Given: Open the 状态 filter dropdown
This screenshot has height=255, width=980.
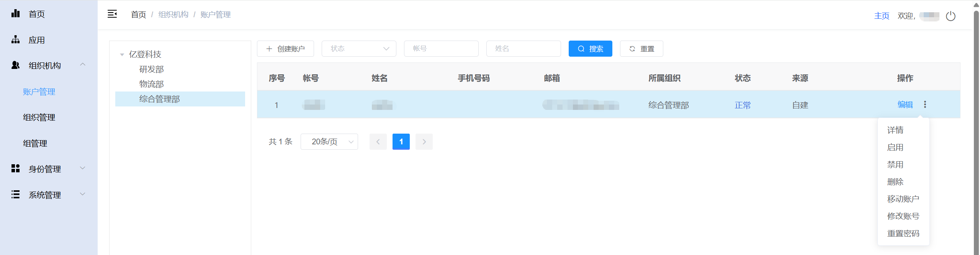Looking at the screenshot, I should (358, 49).
